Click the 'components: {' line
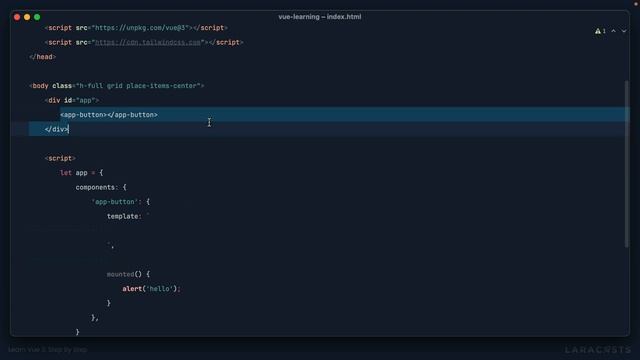The image size is (640, 360). coord(101,187)
